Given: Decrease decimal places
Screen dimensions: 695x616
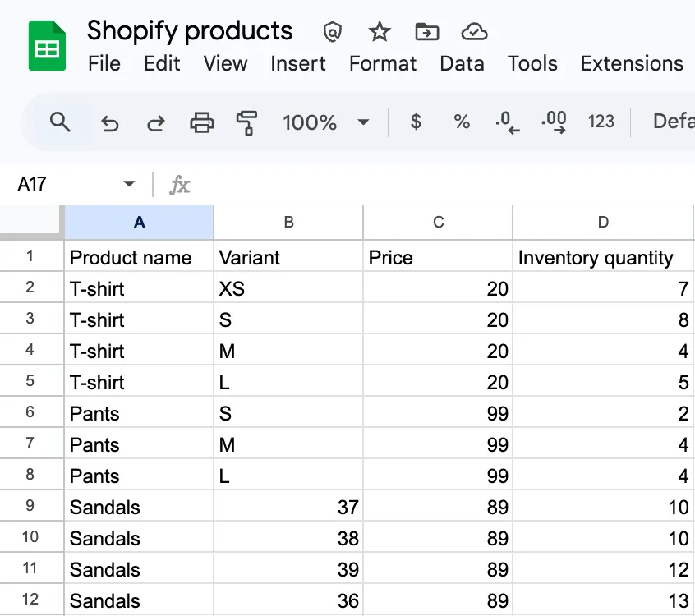Looking at the screenshot, I should (508, 122).
